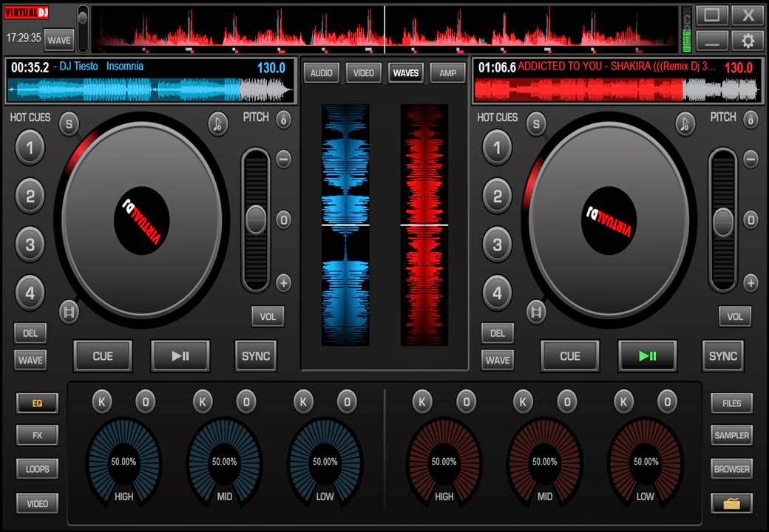The width and height of the screenshot is (769, 532).
Task: Click the left deck VOL button
Action: pyautogui.click(x=267, y=316)
